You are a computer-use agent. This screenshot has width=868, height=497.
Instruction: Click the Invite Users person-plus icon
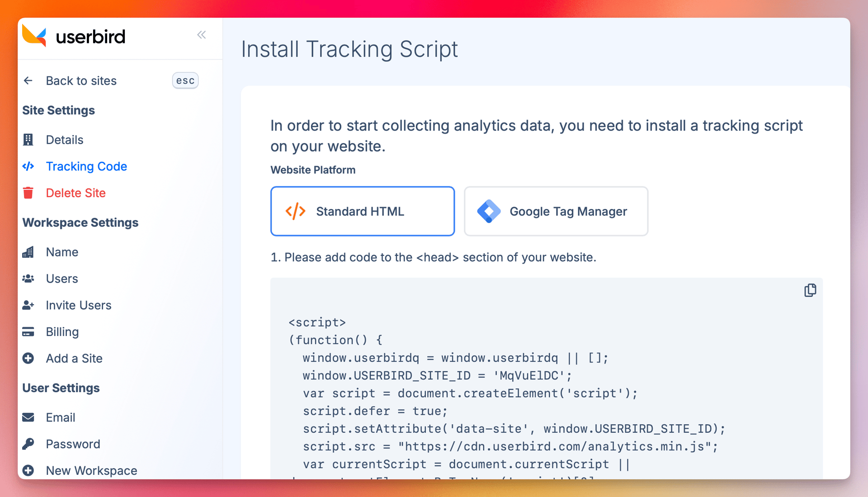(x=28, y=305)
